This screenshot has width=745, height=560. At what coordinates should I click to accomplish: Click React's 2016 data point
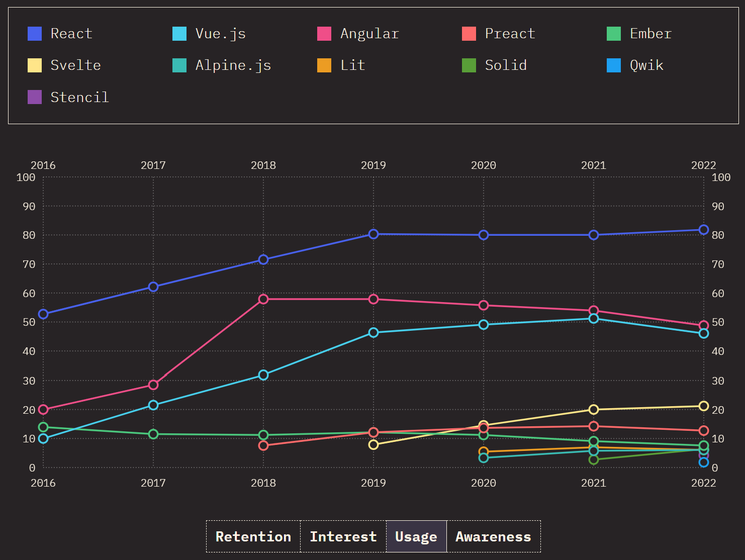pyautogui.click(x=43, y=314)
